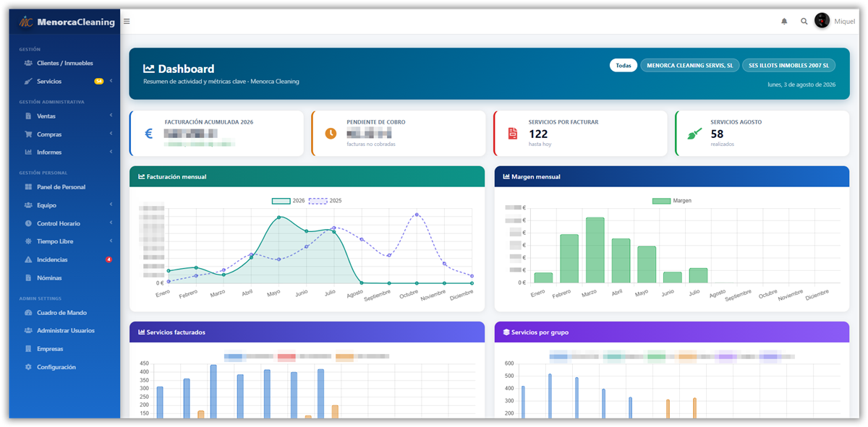
Task: Open Nóminas menu item
Action: 64,278
